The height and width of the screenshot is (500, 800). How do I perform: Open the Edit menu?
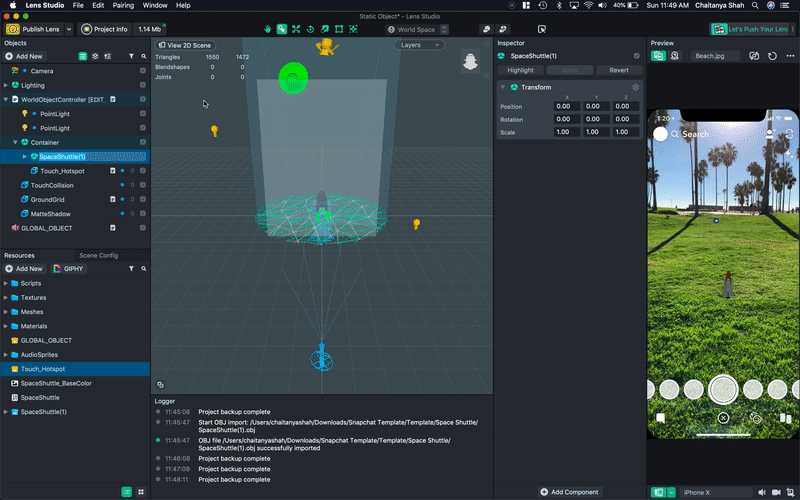tap(98, 5)
